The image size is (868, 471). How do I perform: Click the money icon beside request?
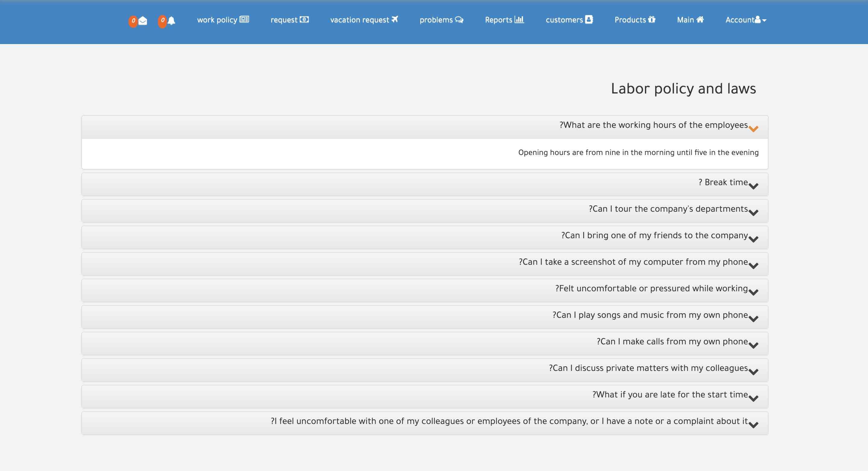point(304,20)
